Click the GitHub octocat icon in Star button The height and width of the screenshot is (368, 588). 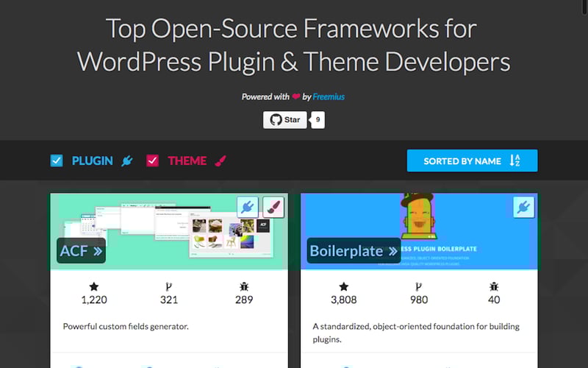click(276, 120)
